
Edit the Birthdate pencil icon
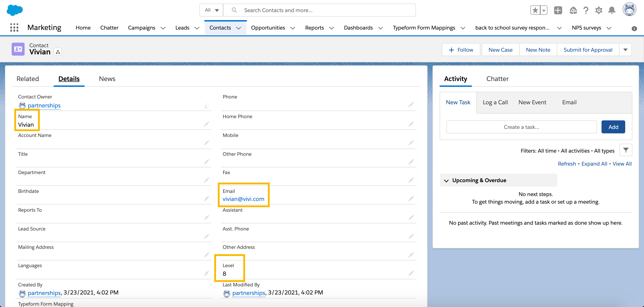pyautogui.click(x=206, y=198)
